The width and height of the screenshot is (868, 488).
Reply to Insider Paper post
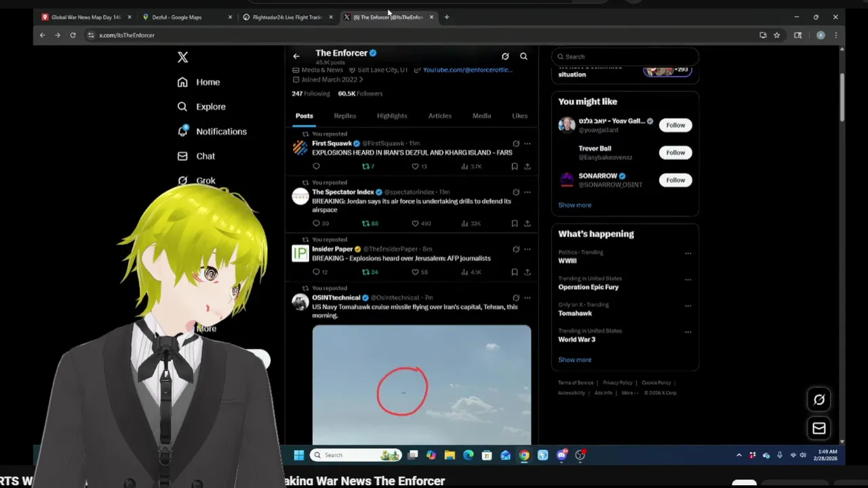(319, 272)
